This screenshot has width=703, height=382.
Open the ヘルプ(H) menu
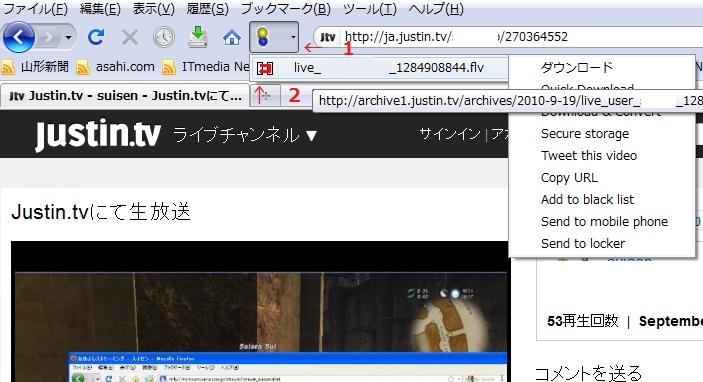(436, 9)
